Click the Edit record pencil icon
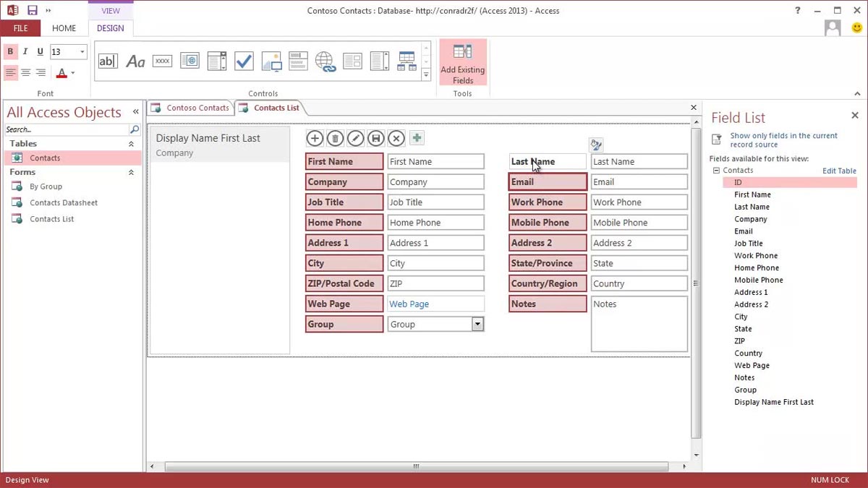The image size is (868, 488). tap(355, 138)
